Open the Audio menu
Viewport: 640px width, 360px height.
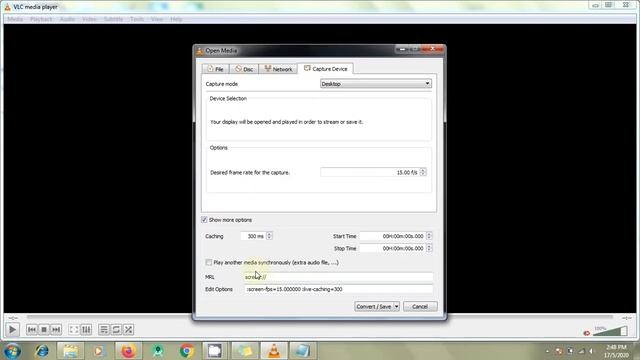tap(67, 19)
